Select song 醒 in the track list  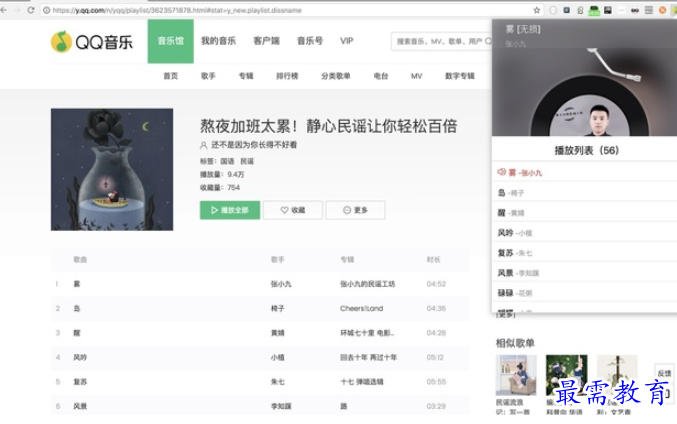click(x=77, y=333)
